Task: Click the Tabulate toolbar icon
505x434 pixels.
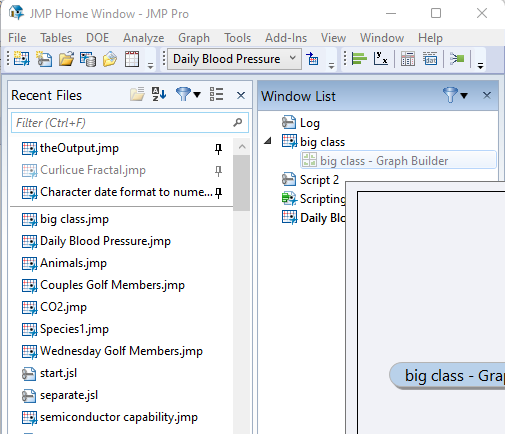Action: coord(408,59)
